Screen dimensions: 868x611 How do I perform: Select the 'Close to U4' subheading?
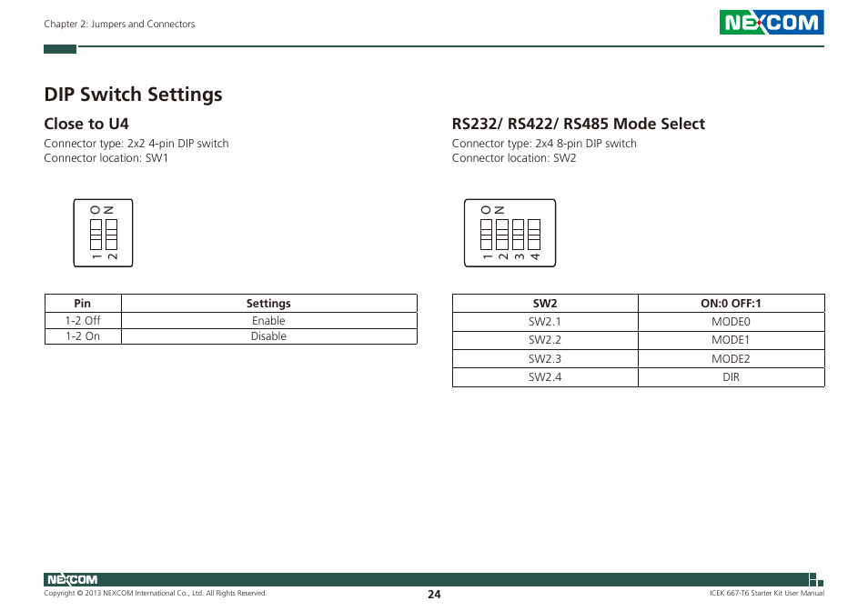click(x=86, y=124)
